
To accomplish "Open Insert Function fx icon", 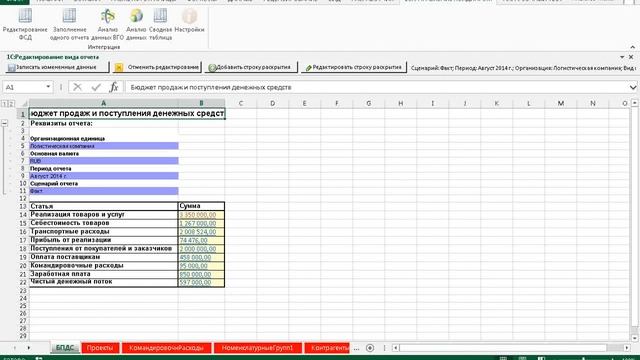I will click(114, 87).
